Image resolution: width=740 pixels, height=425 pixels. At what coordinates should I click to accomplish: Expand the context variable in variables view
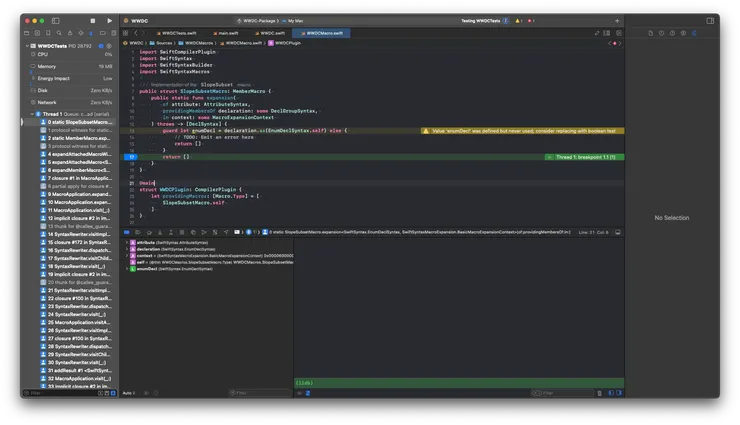coord(126,256)
